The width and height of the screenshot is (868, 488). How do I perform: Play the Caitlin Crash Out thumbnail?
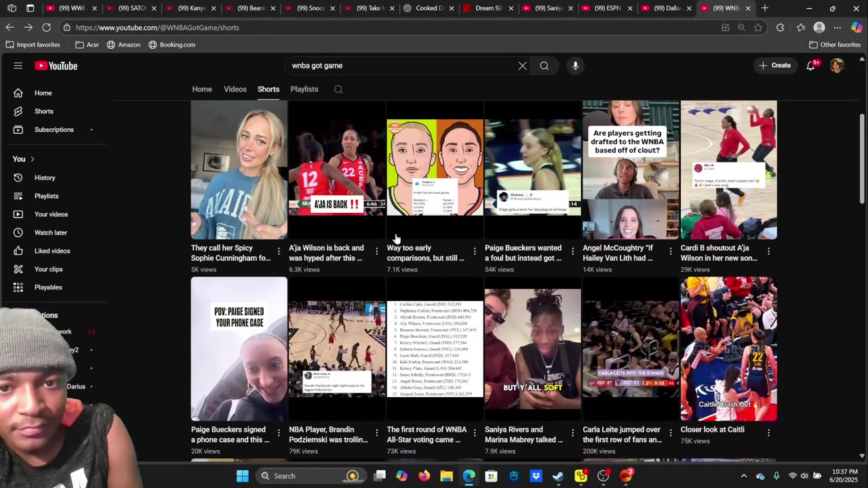click(x=729, y=349)
